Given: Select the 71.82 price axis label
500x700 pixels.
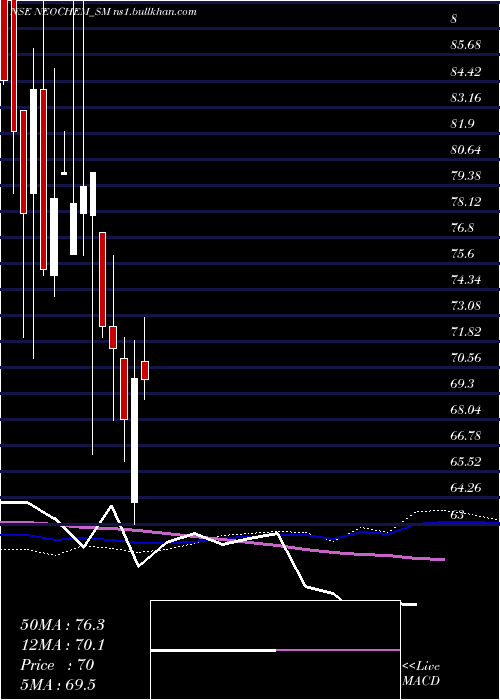Looking at the screenshot, I should click(466, 331).
